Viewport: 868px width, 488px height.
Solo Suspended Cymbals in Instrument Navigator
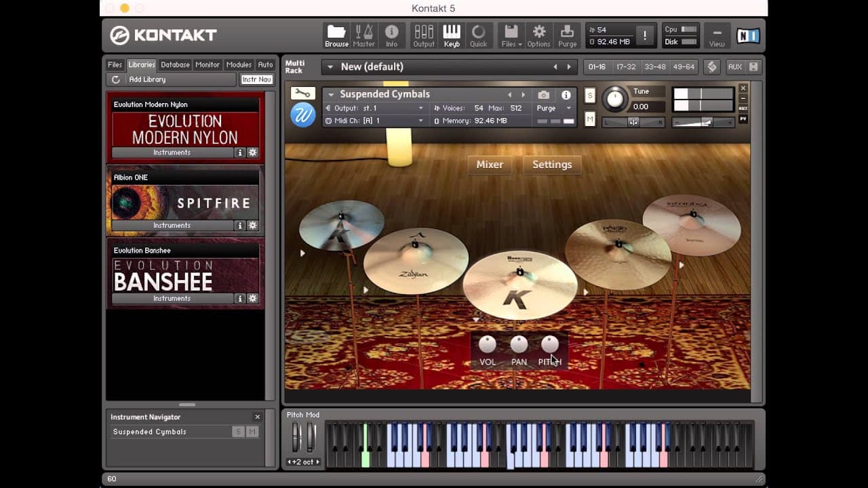pyautogui.click(x=238, y=432)
